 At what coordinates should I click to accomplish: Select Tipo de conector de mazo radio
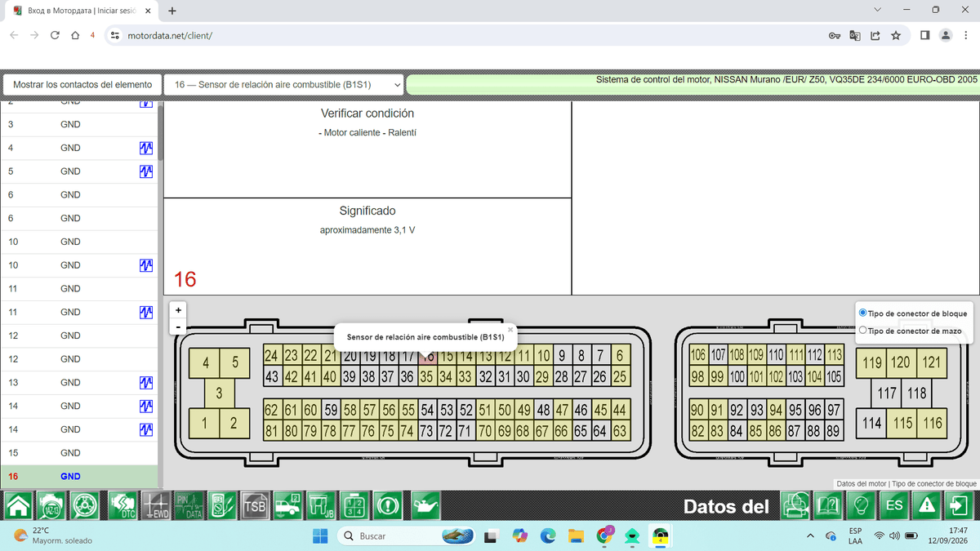(x=863, y=330)
